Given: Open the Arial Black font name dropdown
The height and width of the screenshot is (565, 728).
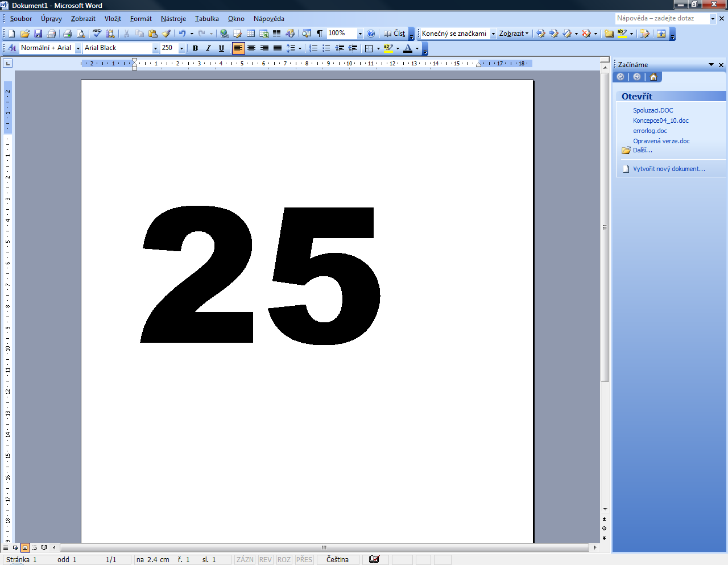Looking at the screenshot, I should (x=155, y=49).
